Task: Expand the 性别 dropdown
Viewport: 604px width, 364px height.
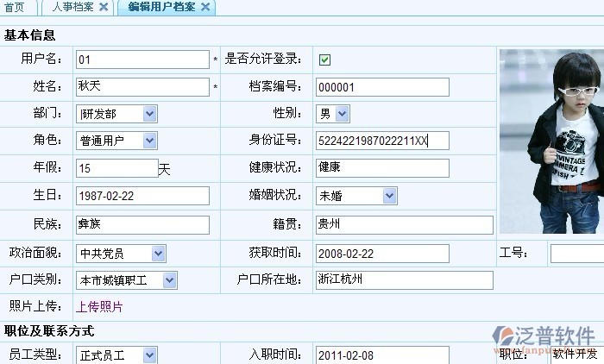Action: [x=342, y=114]
